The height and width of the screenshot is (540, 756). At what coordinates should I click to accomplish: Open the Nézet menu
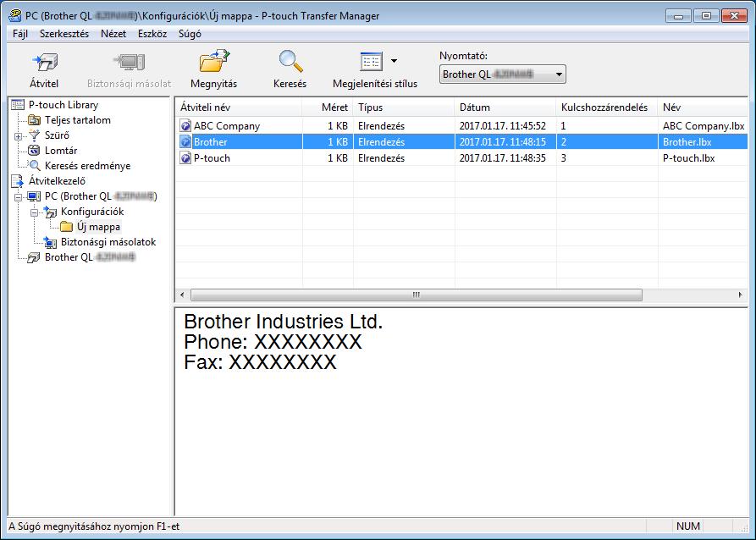[113, 34]
